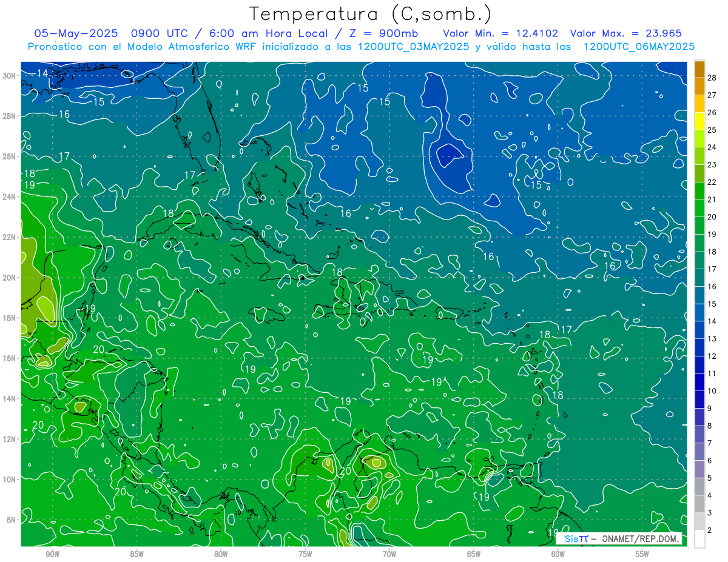Click the color bar scale label "13"

712,339
